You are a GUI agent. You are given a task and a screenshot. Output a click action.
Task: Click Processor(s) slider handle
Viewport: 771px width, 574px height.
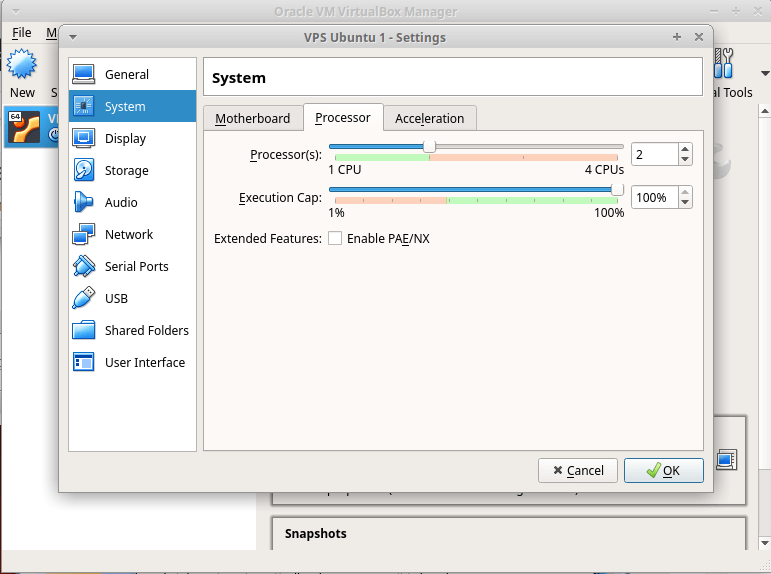tap(429, 147)
